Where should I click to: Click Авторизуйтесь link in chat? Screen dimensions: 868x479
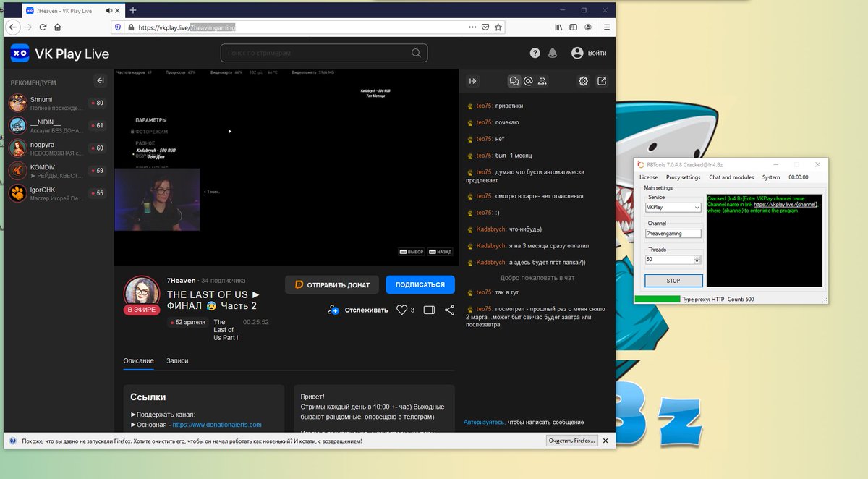pyautogui.click(x=485, y=422)
